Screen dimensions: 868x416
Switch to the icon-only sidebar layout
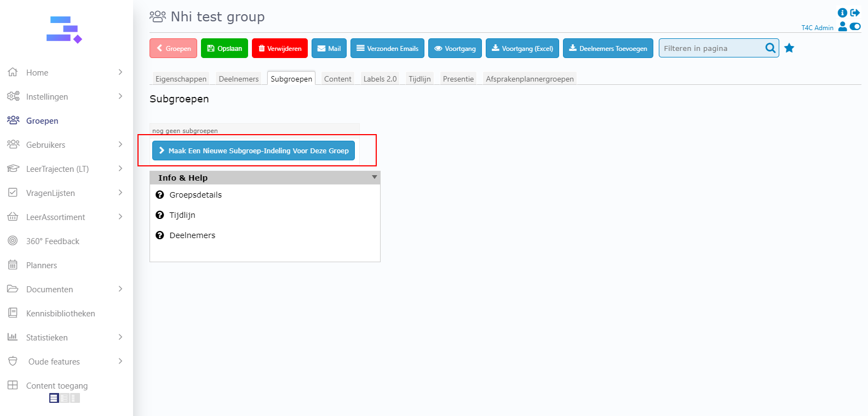(75, 398)
